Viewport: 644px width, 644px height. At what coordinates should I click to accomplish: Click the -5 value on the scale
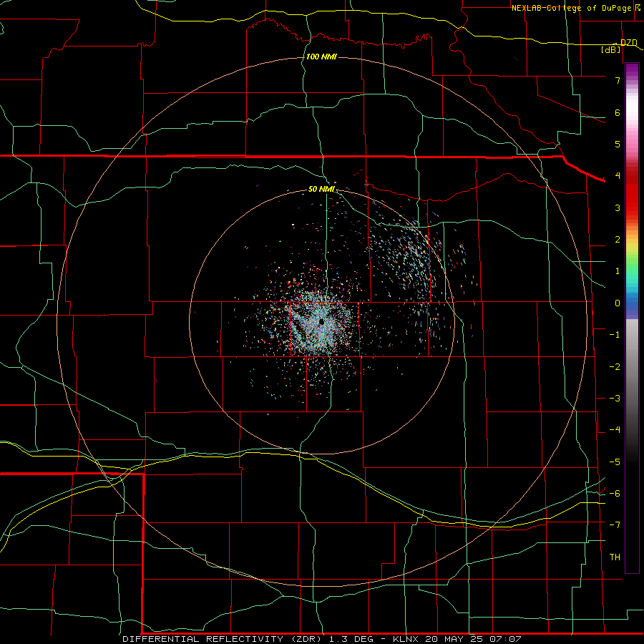(x=615, y=462)
